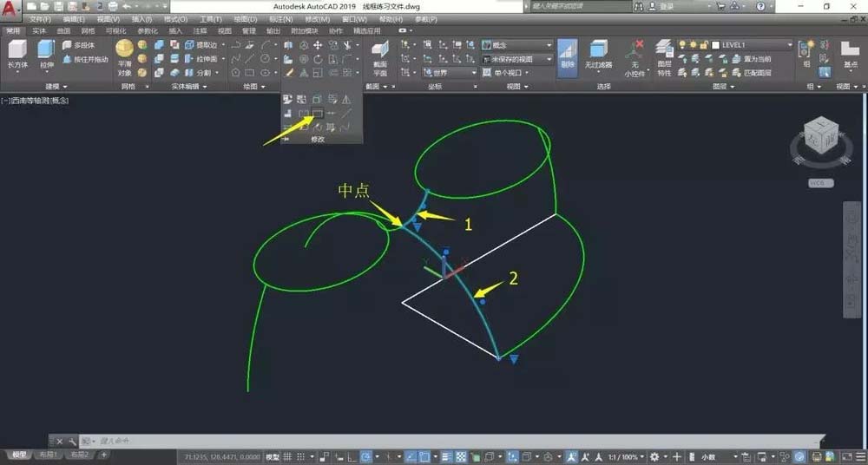This screenshot has height=465, width=868.
Task: Add a new layout with plus tab
Action: [103, 455]
